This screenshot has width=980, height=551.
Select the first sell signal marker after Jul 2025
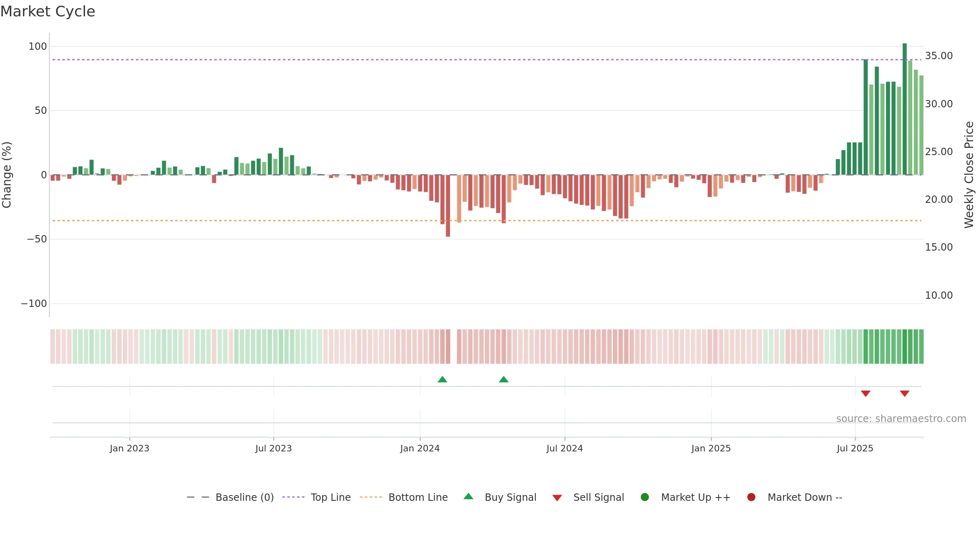pyautogui.click(x=866, y=393)
